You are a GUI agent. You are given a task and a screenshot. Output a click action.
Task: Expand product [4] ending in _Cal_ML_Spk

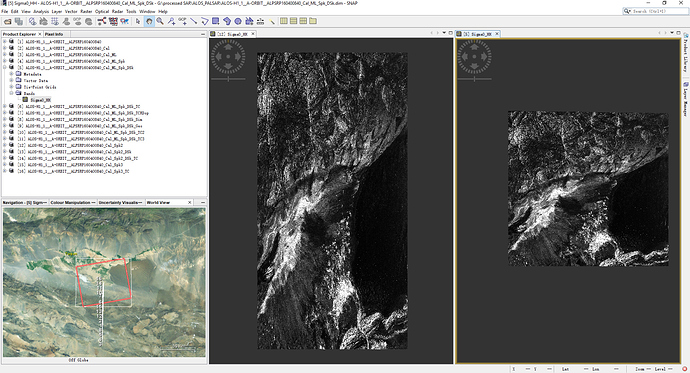5,61
